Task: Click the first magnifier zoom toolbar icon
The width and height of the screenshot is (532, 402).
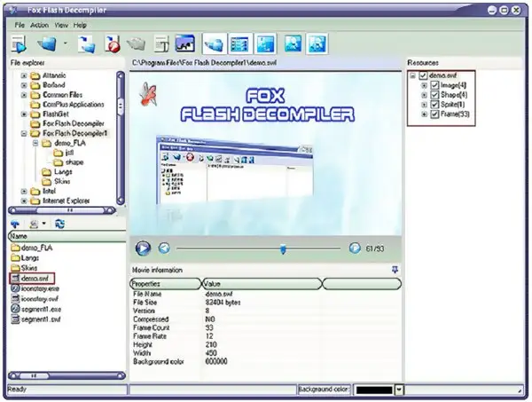Action: (x=293, y=43)
